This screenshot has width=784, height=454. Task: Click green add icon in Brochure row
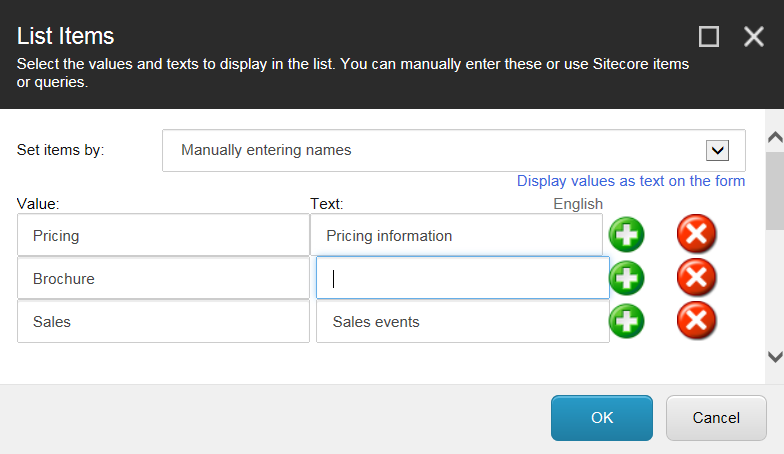pyautogui.click(x=627, y=277)
